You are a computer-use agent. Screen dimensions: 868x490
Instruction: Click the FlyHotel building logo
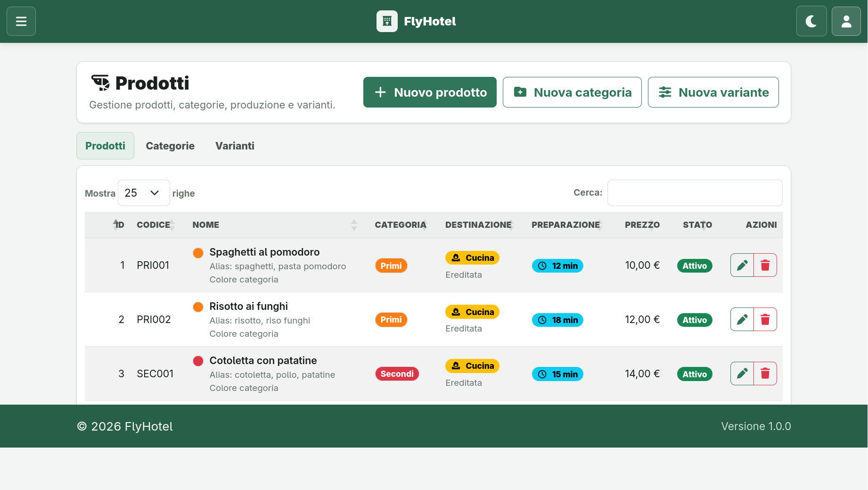(x=387, y=21)
